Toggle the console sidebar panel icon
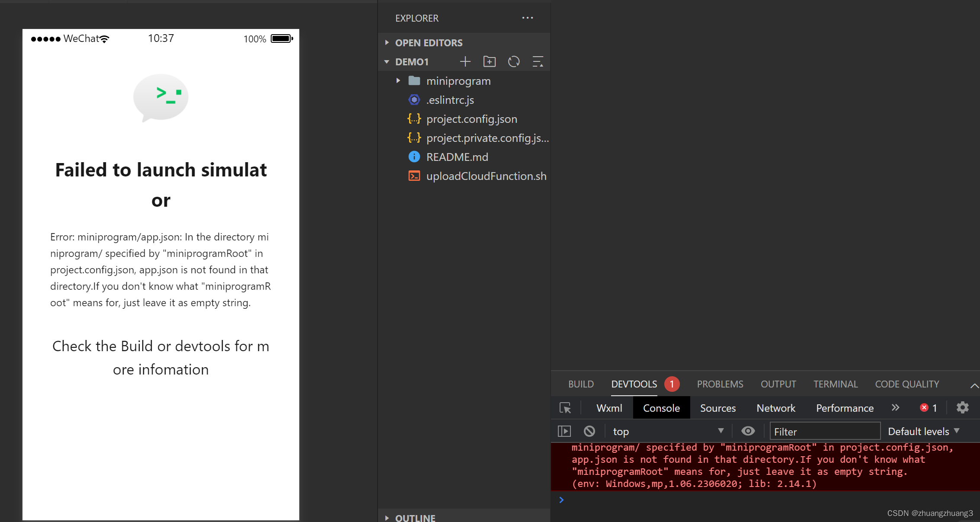 click(x=564, y=431)
